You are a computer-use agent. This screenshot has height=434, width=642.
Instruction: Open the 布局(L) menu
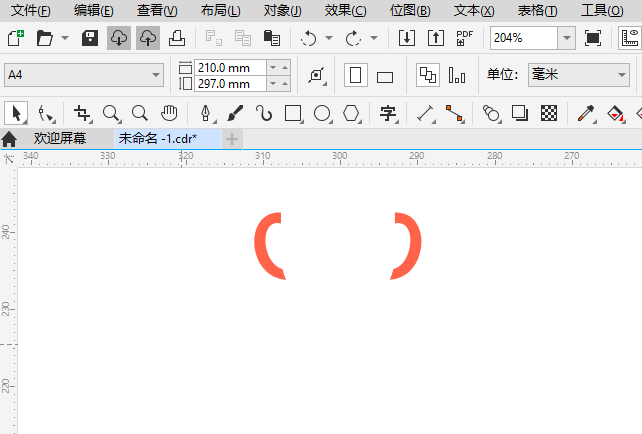220,11
